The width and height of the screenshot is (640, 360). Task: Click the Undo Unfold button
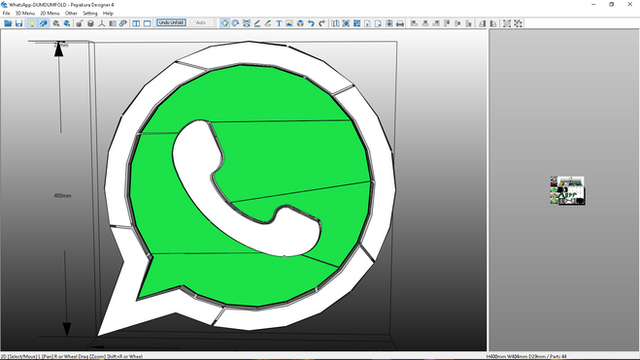pos(171,22)
